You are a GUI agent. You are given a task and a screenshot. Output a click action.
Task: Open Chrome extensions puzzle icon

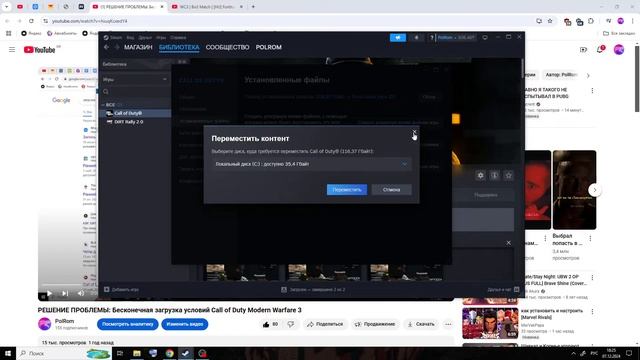(591, 21)
